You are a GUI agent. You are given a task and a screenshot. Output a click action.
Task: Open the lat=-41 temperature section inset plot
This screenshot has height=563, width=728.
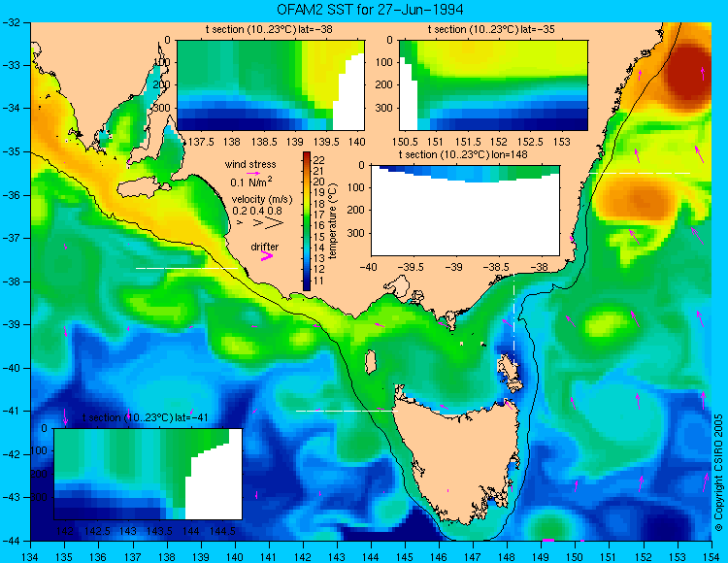pyautogui.click(x=149, y=474)
